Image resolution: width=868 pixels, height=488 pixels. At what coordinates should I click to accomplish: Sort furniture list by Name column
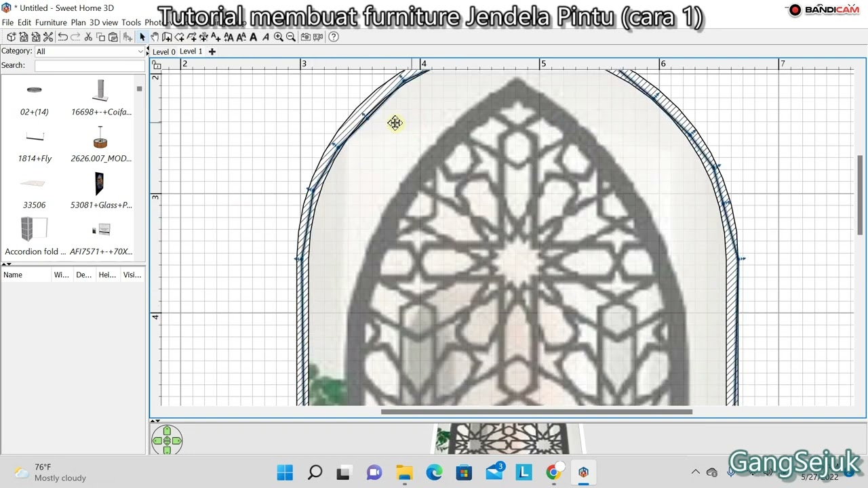(26, 274)
